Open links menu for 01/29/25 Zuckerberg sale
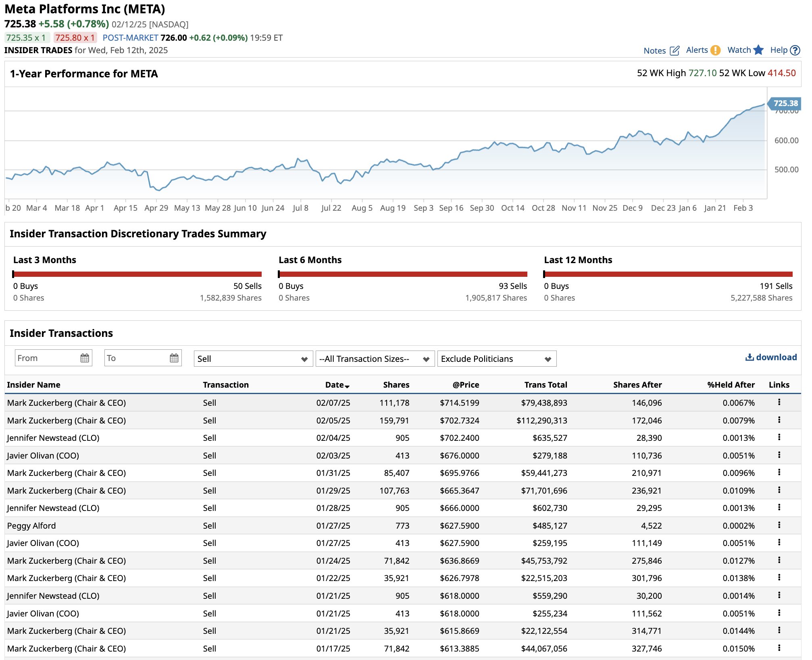 779,490
